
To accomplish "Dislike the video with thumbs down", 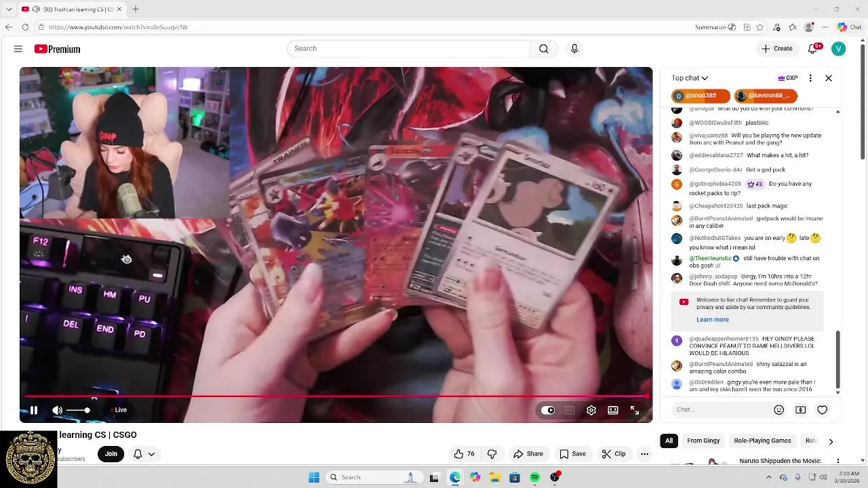I will pyautogui.click(x=492, y=454).
